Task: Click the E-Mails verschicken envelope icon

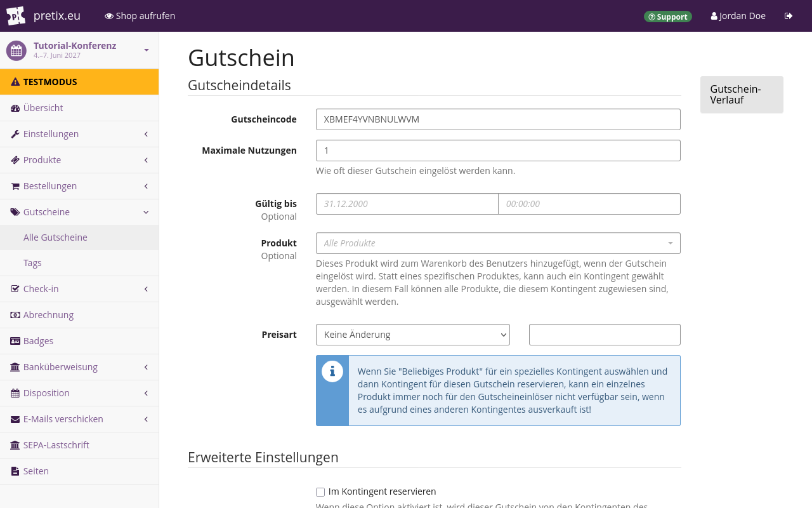Action: point(15,419)
